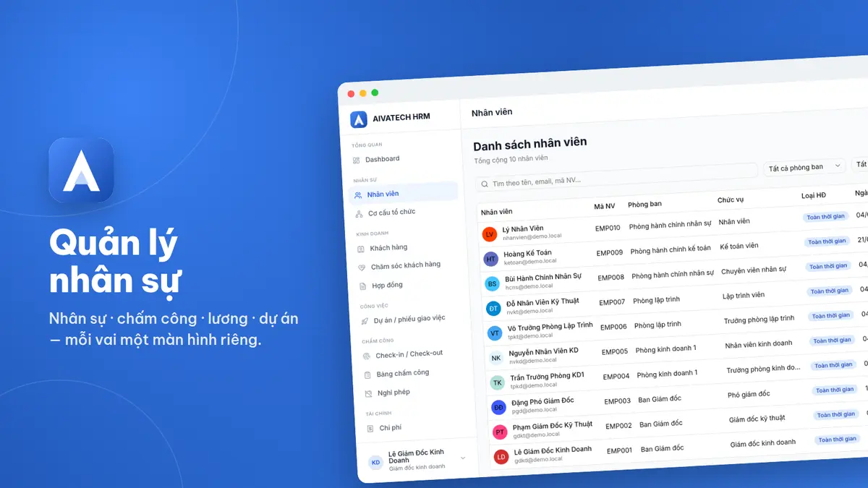This screenshot has width=868, height=488.
Task: Open the Tất cả phòng ban dropdown
Action: (x=804, y=168)
